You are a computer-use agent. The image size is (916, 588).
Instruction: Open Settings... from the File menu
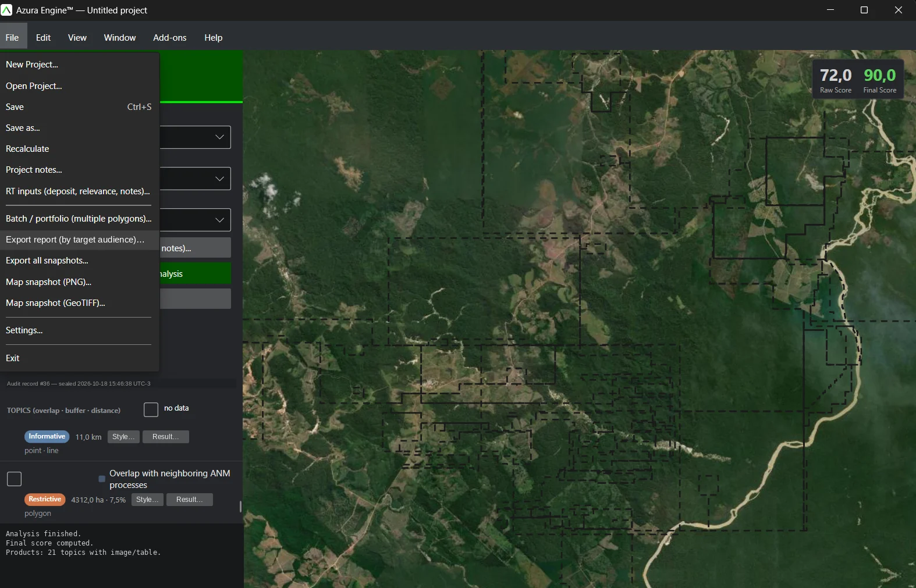80,330
